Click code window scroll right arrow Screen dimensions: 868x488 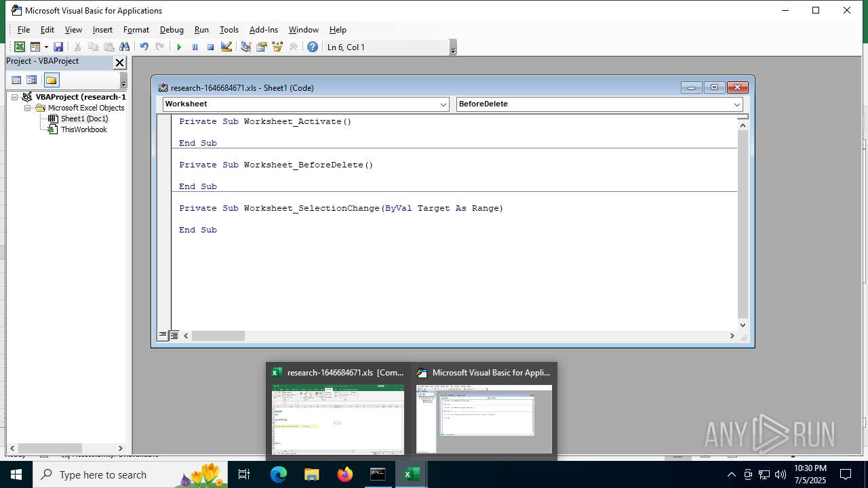tap(732, 335)
